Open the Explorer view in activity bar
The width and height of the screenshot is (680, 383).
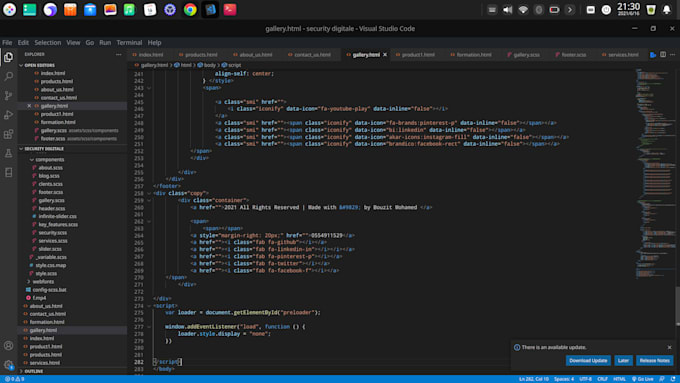click(x=8, y=57)
